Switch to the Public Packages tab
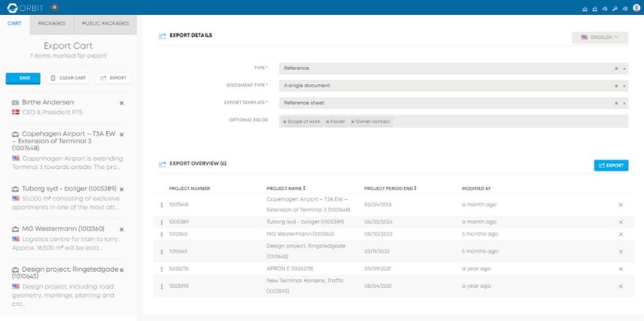 pyautogui.click(x=105, y=24)
